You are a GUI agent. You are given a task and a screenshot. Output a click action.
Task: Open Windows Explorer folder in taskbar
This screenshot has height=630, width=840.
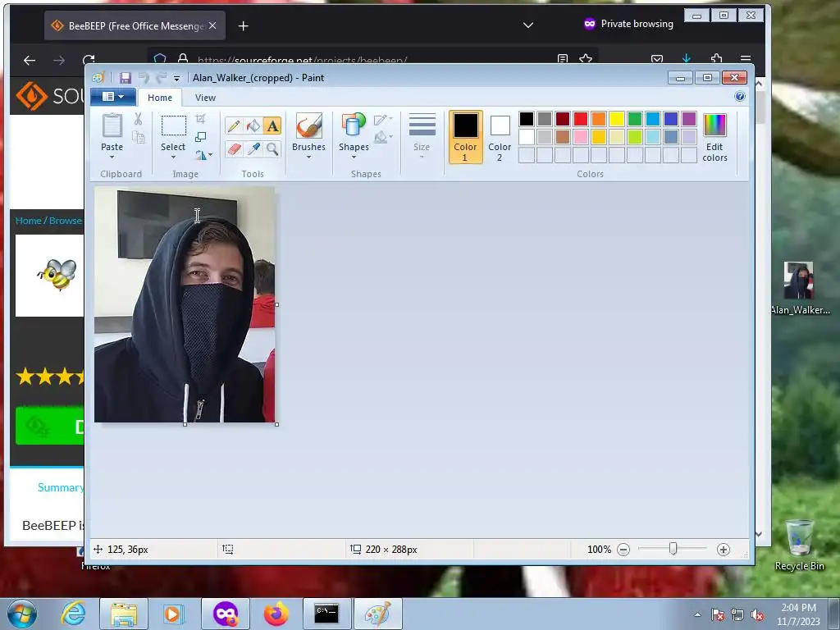(124, 614)
